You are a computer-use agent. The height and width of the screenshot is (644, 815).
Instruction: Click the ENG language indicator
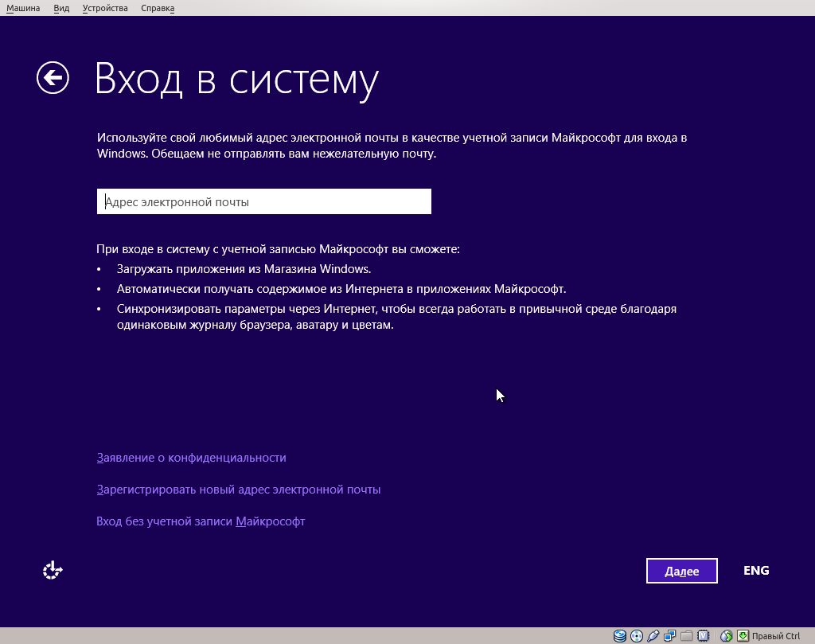(755, 570)
